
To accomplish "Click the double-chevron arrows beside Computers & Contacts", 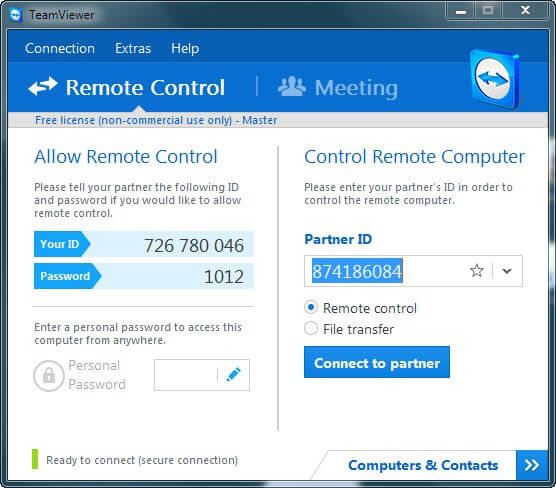I will (532, 465).
